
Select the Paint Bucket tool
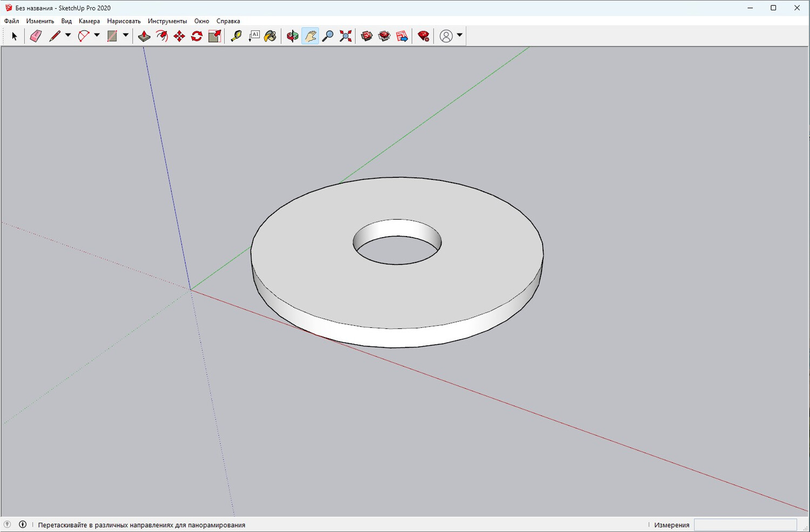[x=271, y=36]
